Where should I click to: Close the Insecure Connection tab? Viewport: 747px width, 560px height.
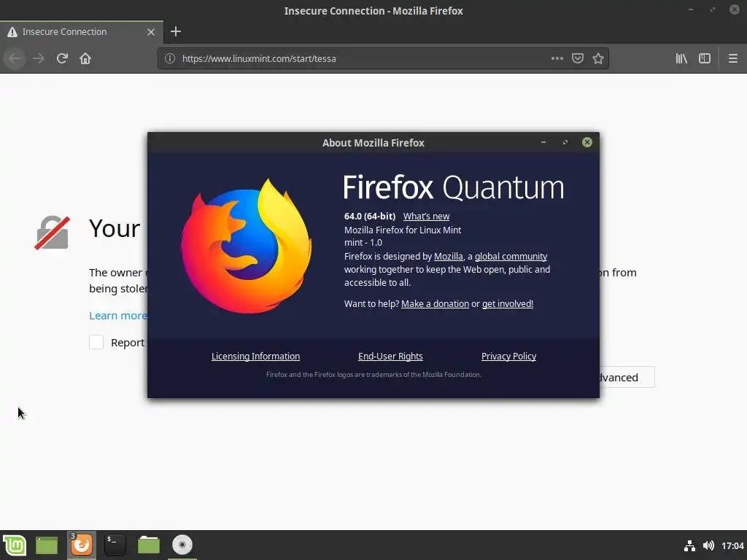[151, 32]
